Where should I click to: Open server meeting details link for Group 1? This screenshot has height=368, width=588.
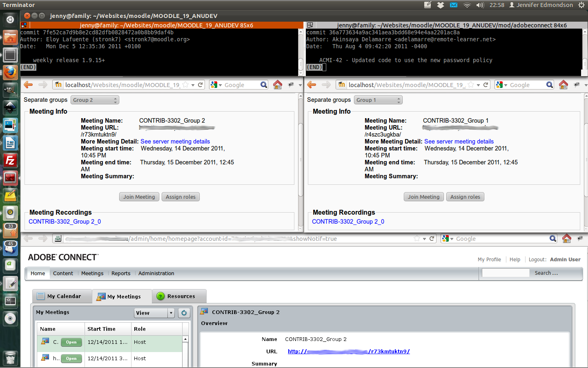click(459, 141)
